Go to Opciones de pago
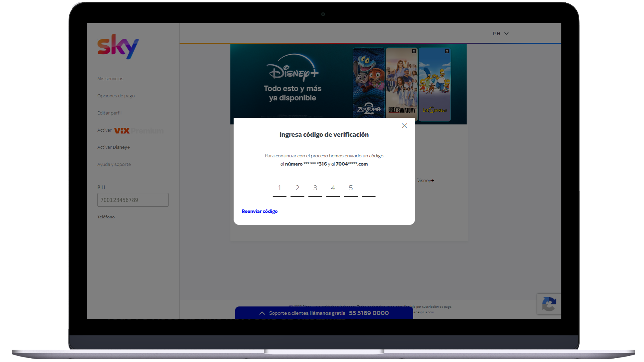The width and height of the screenshot is (644, 362). pos(116,96)
